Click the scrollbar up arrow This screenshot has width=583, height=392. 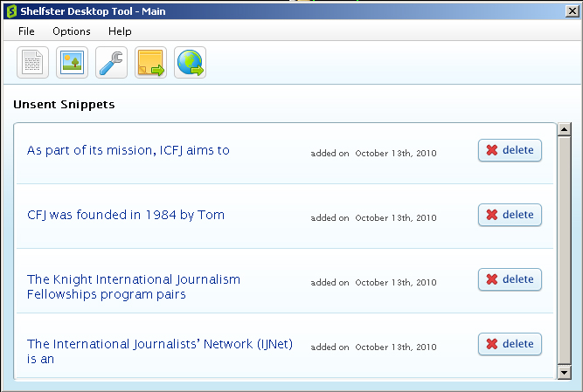point(564,129)
